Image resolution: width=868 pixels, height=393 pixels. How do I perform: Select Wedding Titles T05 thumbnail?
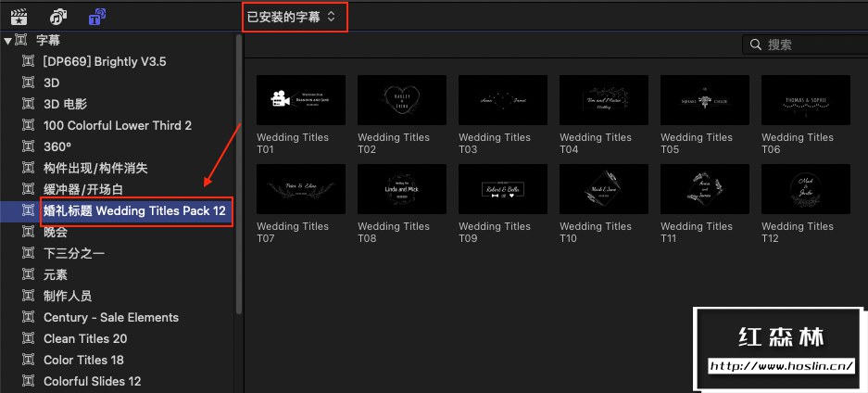tap(705, 100)
